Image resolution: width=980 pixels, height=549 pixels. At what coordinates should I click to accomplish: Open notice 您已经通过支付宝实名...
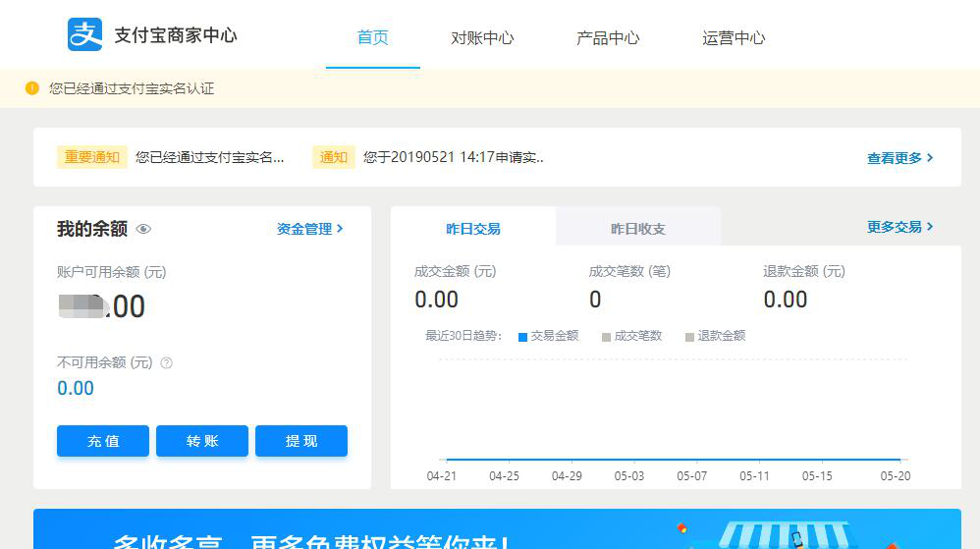pos(209,157)
